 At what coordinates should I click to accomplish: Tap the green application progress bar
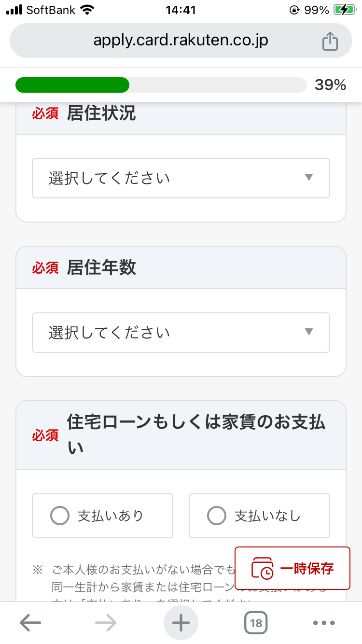click(x=72, y=85)
